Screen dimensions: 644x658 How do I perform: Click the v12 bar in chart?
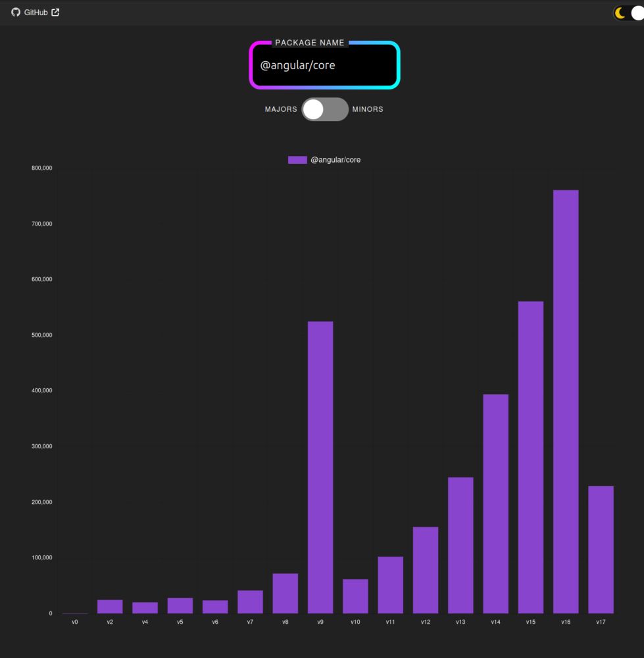point(426,570)
